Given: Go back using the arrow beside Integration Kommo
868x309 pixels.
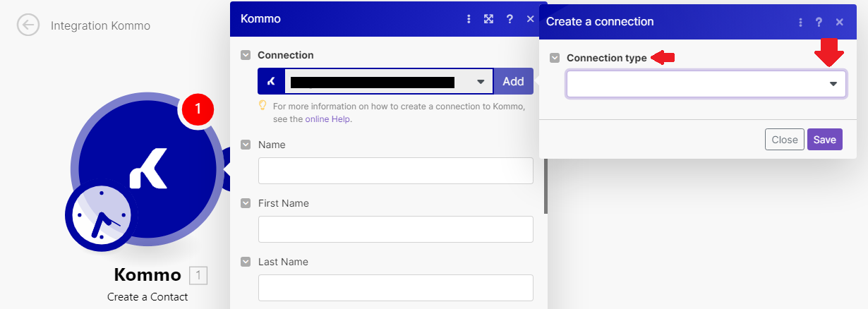Looking at the screenshot, I should tap(28, 25).
